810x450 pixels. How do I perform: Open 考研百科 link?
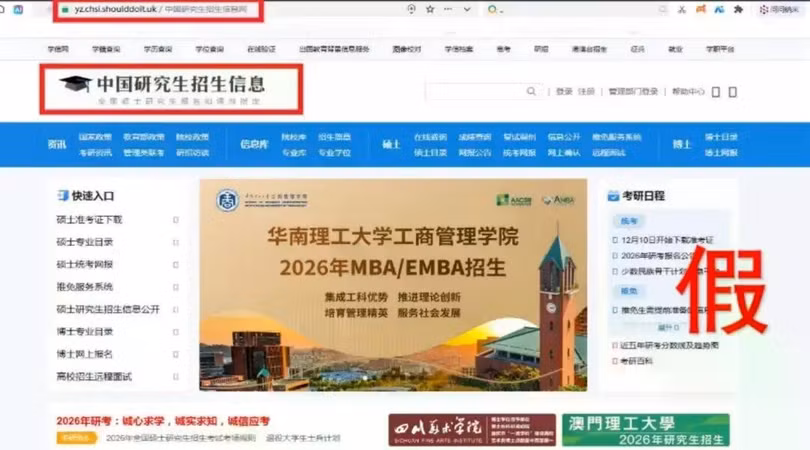point(636,361)
